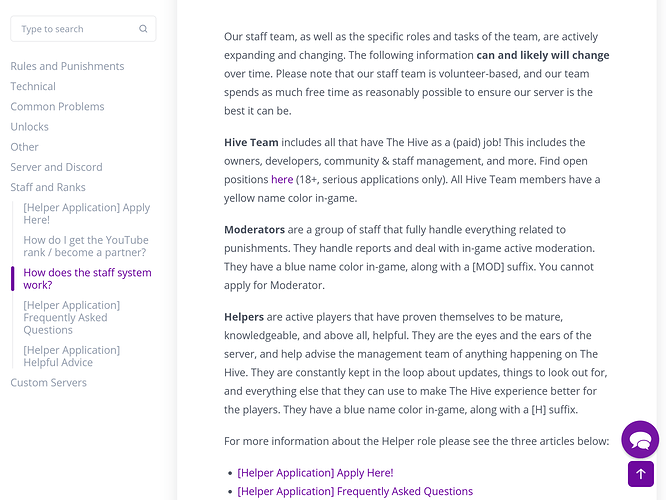
Task: Click bulleted Helper Application Apply Here link
Action: tap(315, 473)
